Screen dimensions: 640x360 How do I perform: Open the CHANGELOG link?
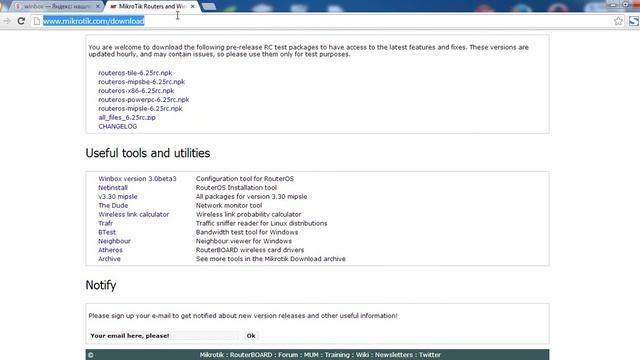pyautogui.click(x=118, y=127)
